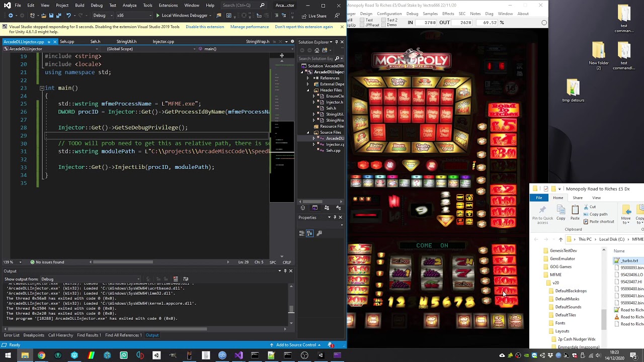Click the Send Feedback icon beside Live Share
This screenshot has width=644, height=362.
tap(336, 16)
